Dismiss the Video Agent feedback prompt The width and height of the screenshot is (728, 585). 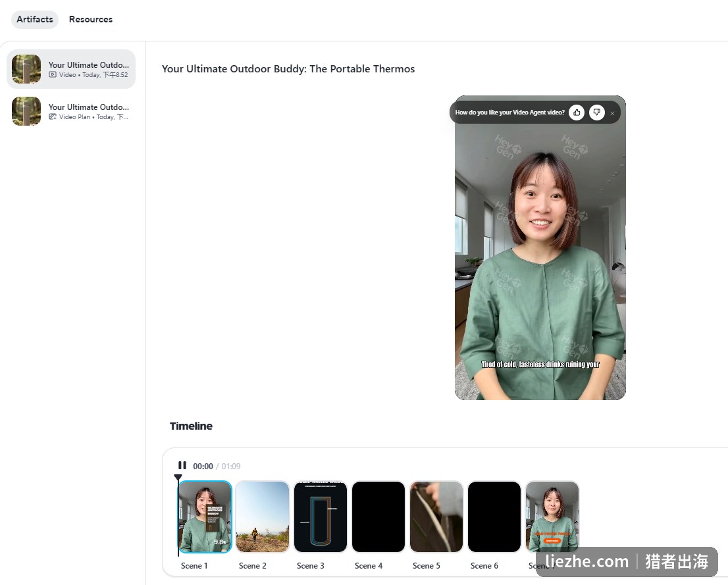[612, 113]
